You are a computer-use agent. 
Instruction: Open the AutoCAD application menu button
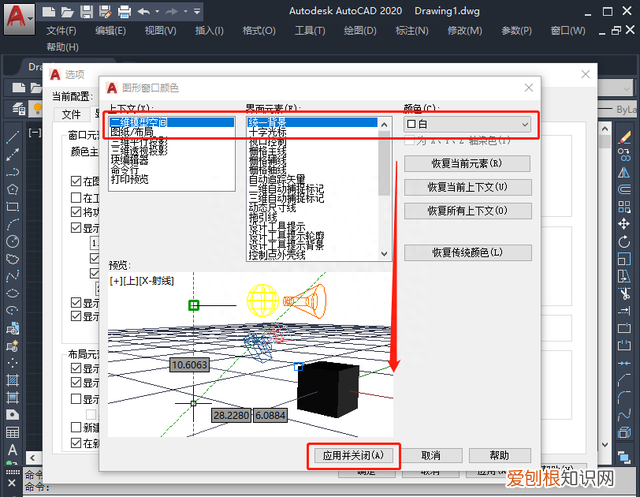[x=19, y=18]
